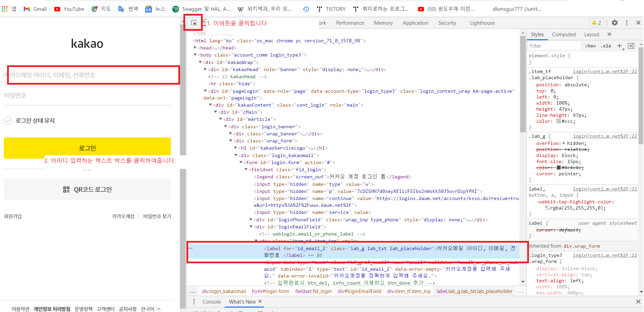Image resolution: width=644 pixels, height=312 pixels.
Task: Click the QR코드 로그인 button
Action: point(87,190)
